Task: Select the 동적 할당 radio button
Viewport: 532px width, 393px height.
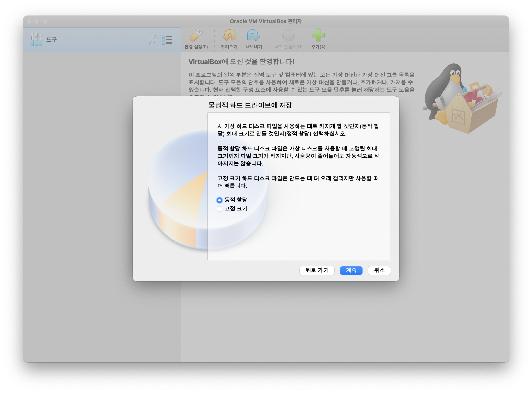Action: (x=219, y=200)
